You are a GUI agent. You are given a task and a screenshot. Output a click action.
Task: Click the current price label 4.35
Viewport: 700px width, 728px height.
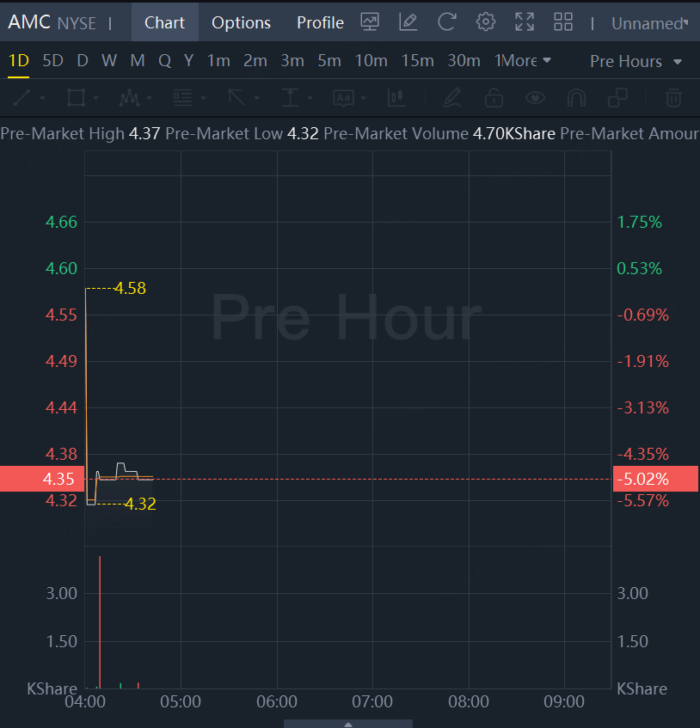click(x=42, y=479)
